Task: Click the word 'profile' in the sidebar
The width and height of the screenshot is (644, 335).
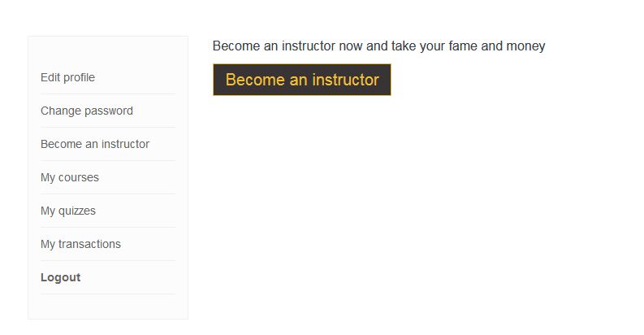Action: pyautogui.click(x=79, y=77)
